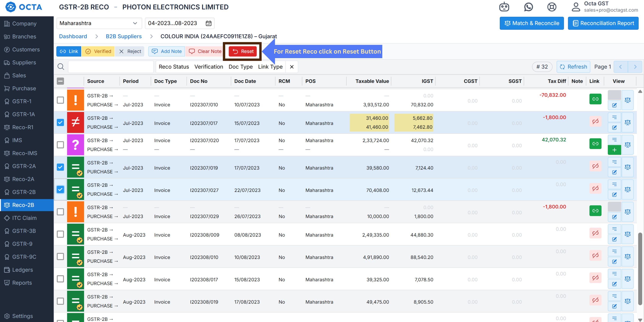Open the Reco Status filter
The image size is (644, 322).
pos(173,67)
